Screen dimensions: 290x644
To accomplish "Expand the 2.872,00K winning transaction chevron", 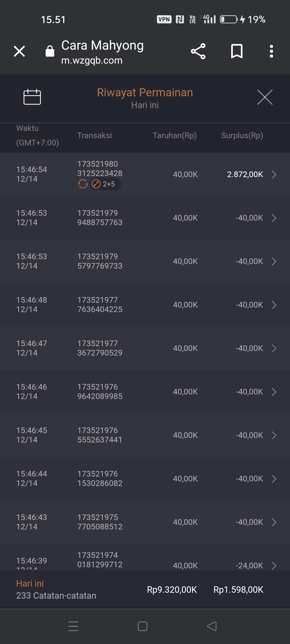I will 274,174.
